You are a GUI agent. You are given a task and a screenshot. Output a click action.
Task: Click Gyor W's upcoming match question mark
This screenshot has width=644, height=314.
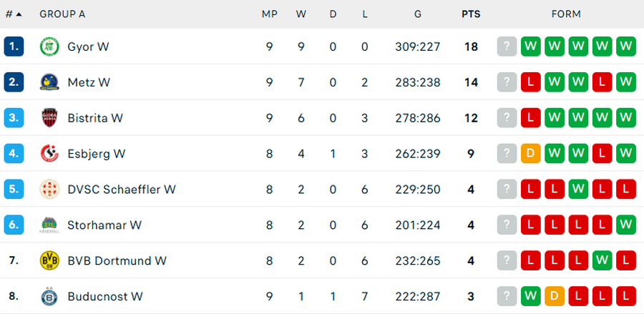pos(507,46)
